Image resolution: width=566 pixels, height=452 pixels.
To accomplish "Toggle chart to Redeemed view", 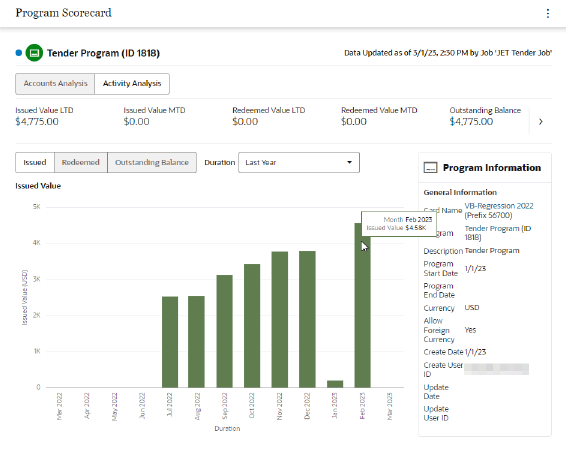I will pyautogui.click(x=80, y=162).
